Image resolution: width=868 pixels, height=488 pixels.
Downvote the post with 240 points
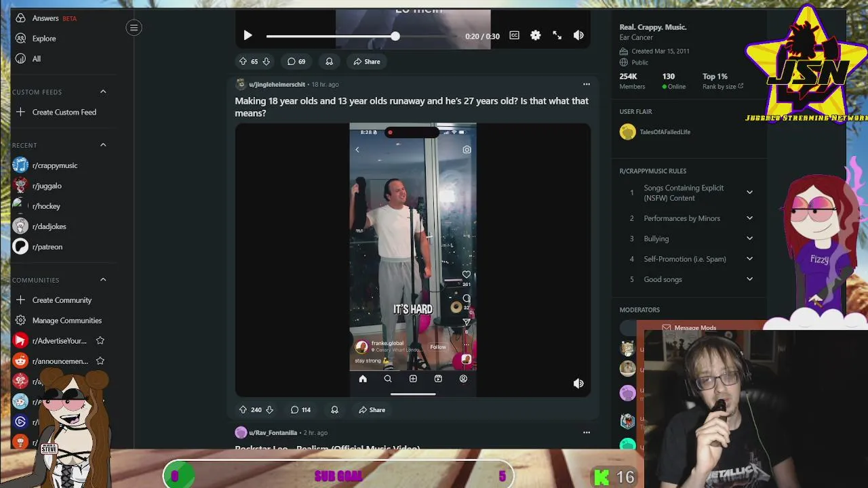coord(269,410)
